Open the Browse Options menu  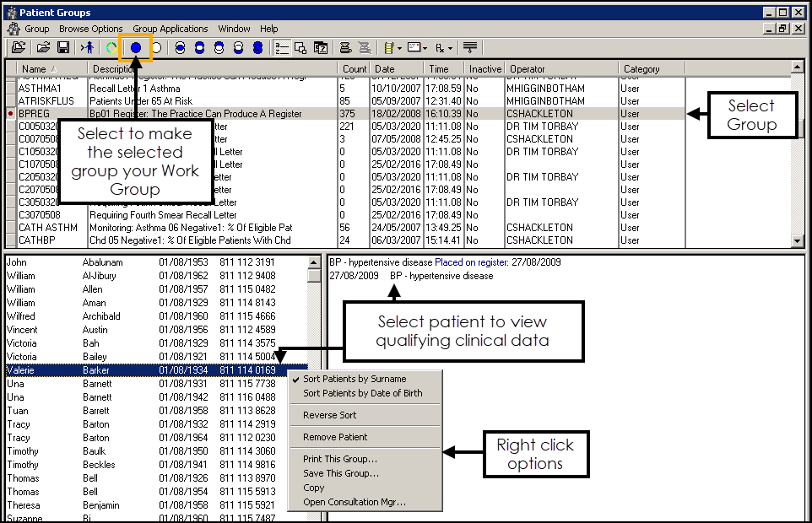click(90, 29)
